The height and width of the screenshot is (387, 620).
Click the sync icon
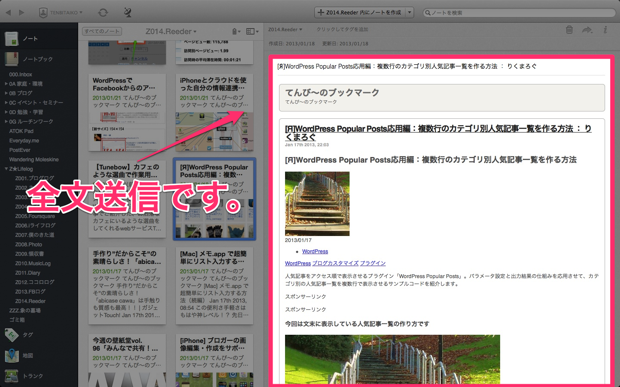(103, 13)
